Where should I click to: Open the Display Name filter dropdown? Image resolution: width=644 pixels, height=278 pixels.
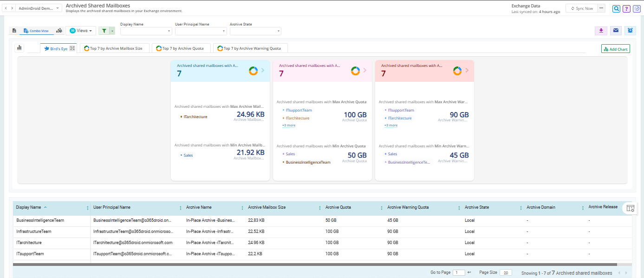(x=146, y=31)
